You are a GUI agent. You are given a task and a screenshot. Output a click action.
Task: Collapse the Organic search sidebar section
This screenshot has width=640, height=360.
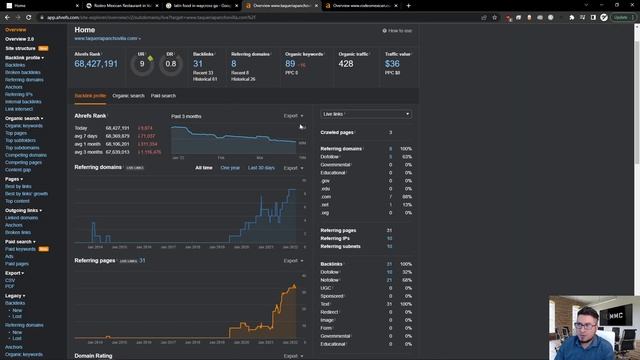(x=24, y=118)
